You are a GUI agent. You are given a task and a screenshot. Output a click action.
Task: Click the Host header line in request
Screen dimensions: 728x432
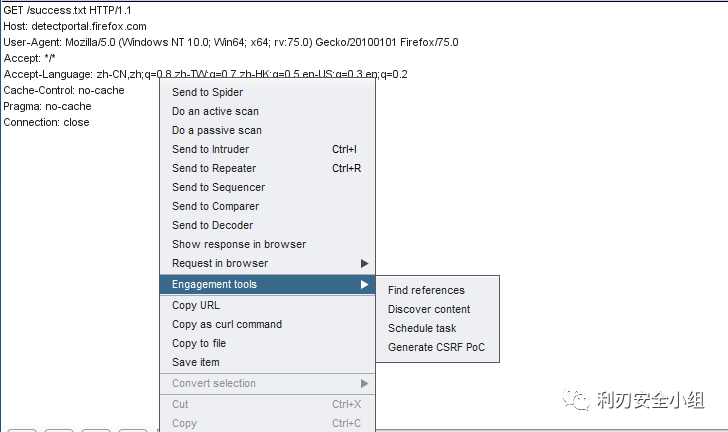tap(75, 26)
